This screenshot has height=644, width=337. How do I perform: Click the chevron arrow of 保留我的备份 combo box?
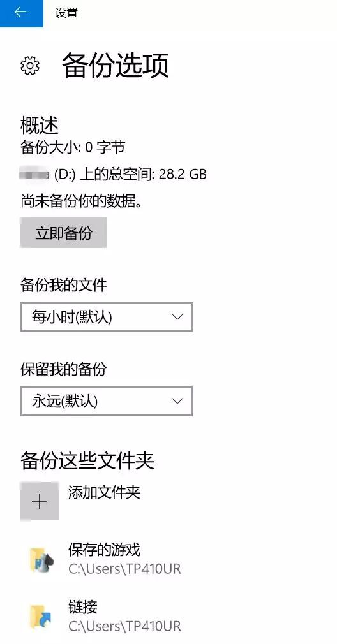click(x=177, y=401)
